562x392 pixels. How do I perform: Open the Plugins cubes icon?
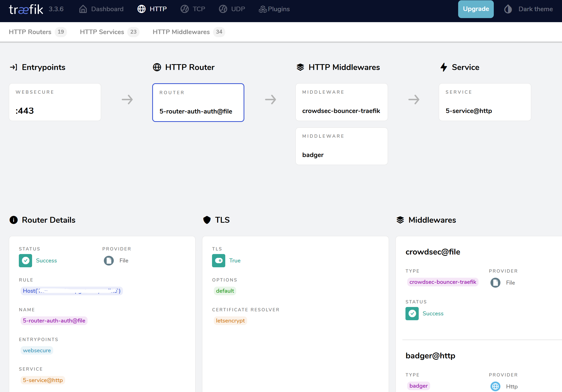(263, 9)
